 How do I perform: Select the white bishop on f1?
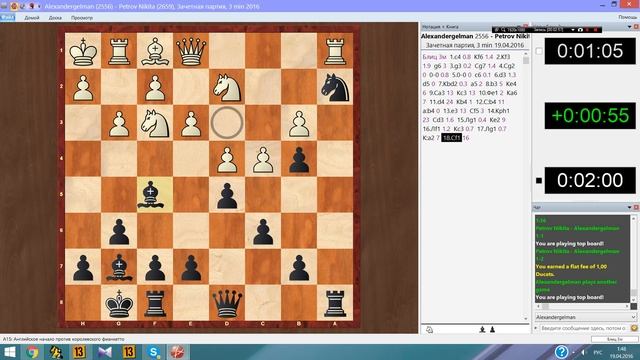(x=155, y=51)
